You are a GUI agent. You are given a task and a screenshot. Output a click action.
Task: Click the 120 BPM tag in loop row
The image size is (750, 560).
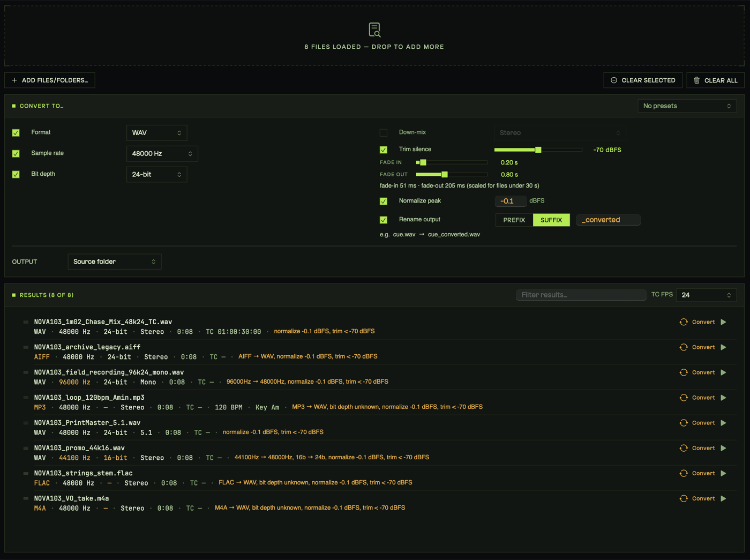point(228,407)
